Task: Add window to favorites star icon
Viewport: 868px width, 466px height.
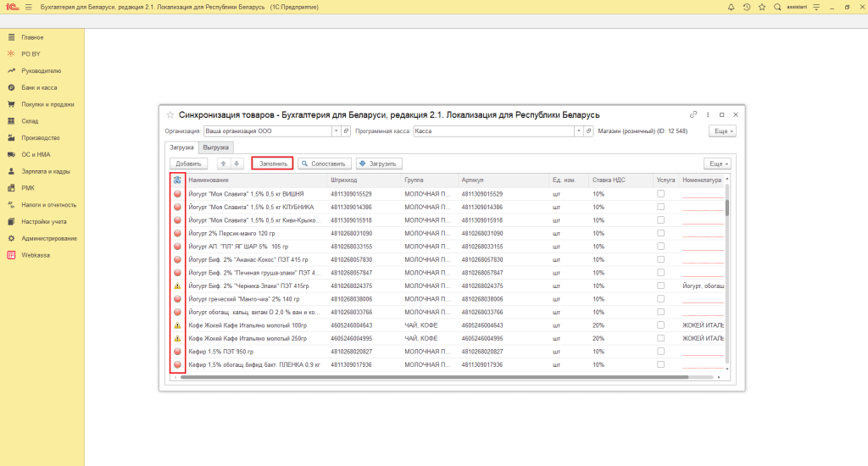Action: 170,114
